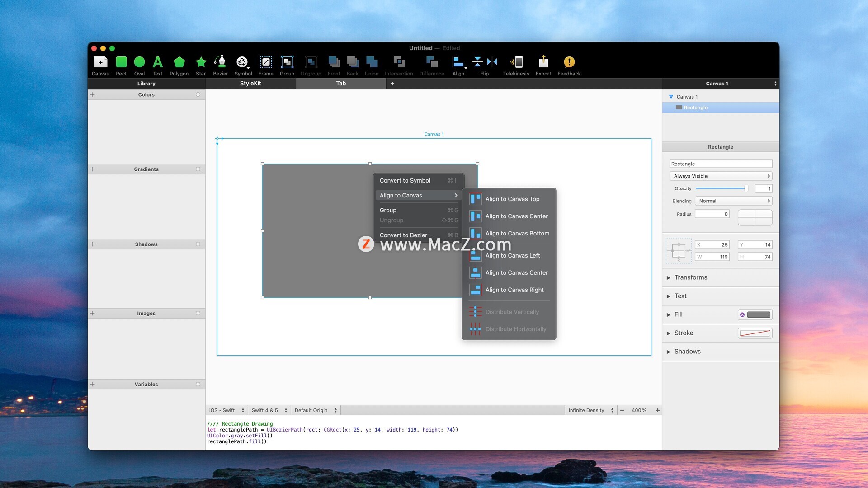The image size is (868, 488).
Task: Expand the Text inspector section
Action: (x=668, y=296)
